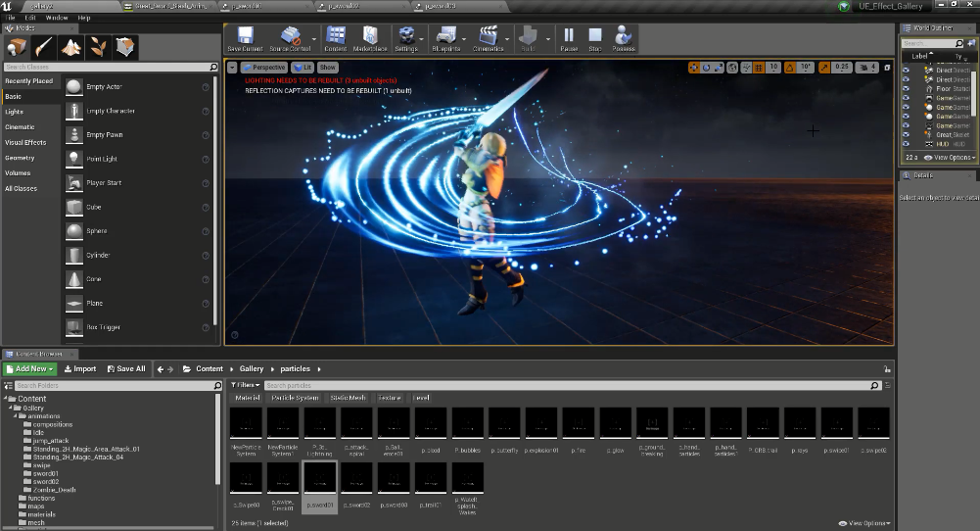
Task: Click Add New button
Action: coord(30,369)
